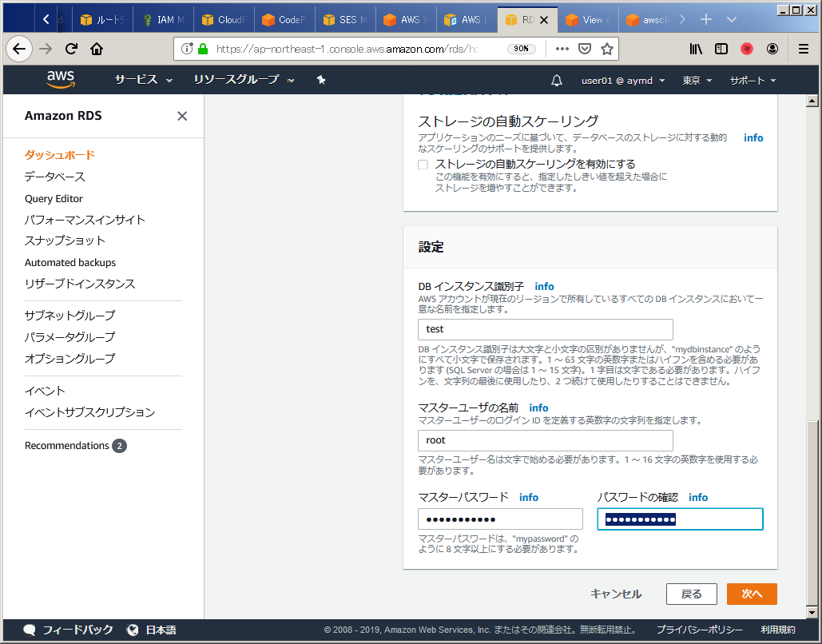Focus the master password field
This screenshot has height=644, width=822.
point(500,519)
